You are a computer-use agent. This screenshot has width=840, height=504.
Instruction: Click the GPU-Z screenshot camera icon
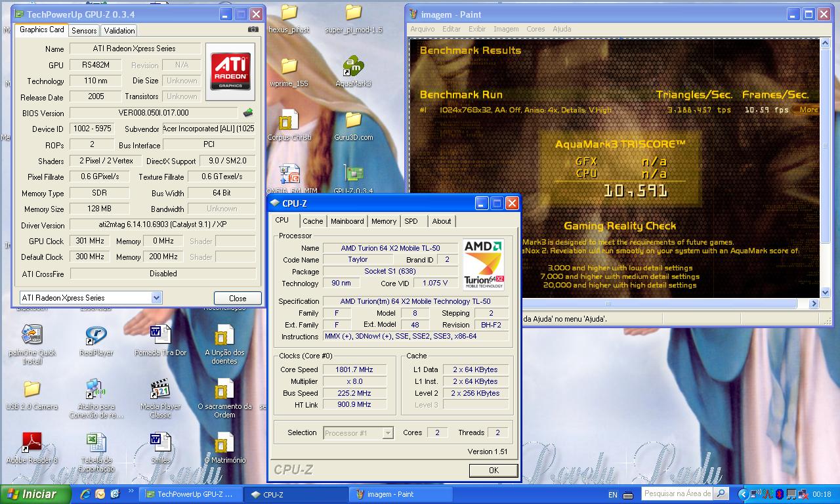click(253, 30)
